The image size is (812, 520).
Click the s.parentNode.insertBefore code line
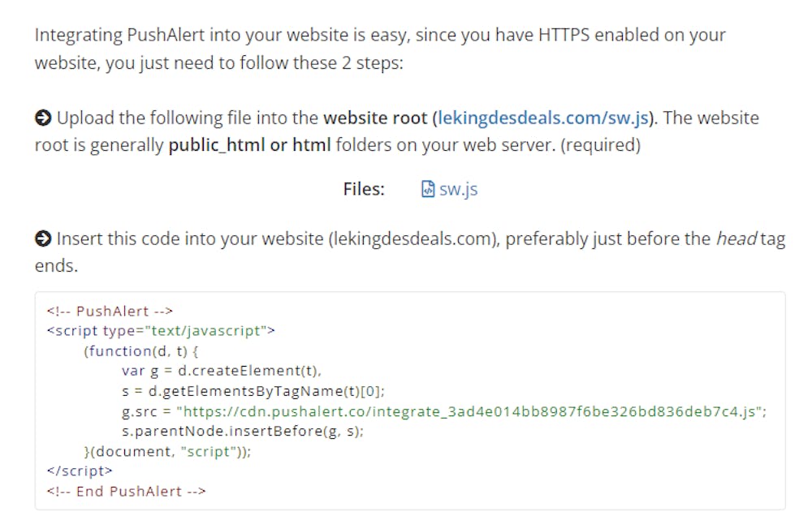[242, 432]
